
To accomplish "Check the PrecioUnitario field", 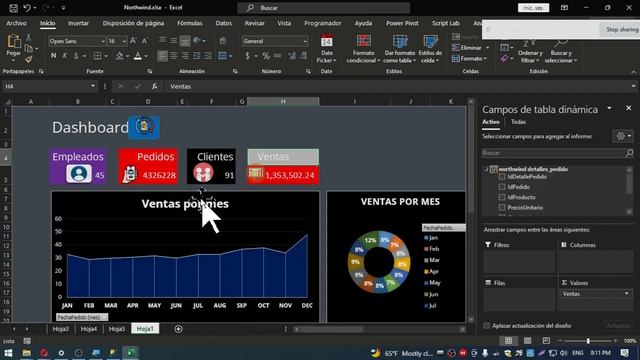I will point(502,207).
